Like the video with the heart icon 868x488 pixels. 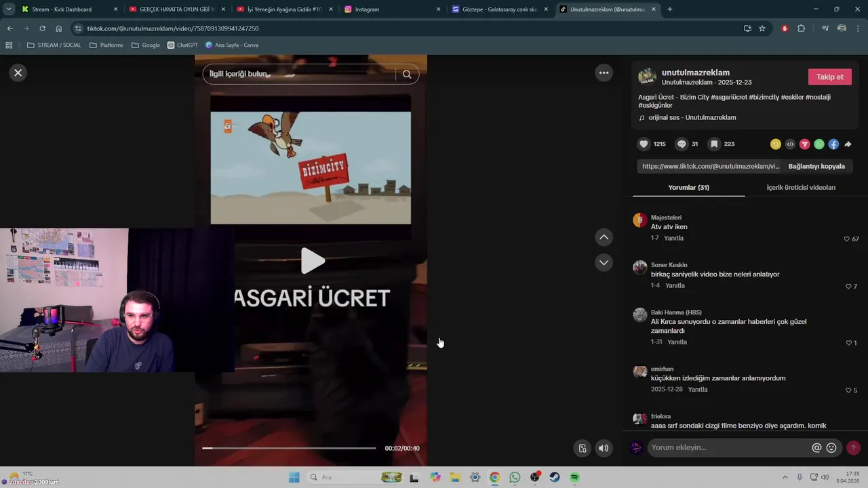644,144
